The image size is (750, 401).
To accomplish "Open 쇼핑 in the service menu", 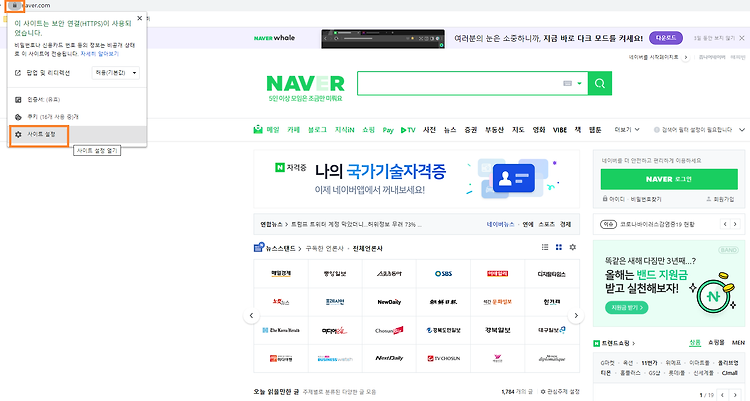I will pos(368,130).
